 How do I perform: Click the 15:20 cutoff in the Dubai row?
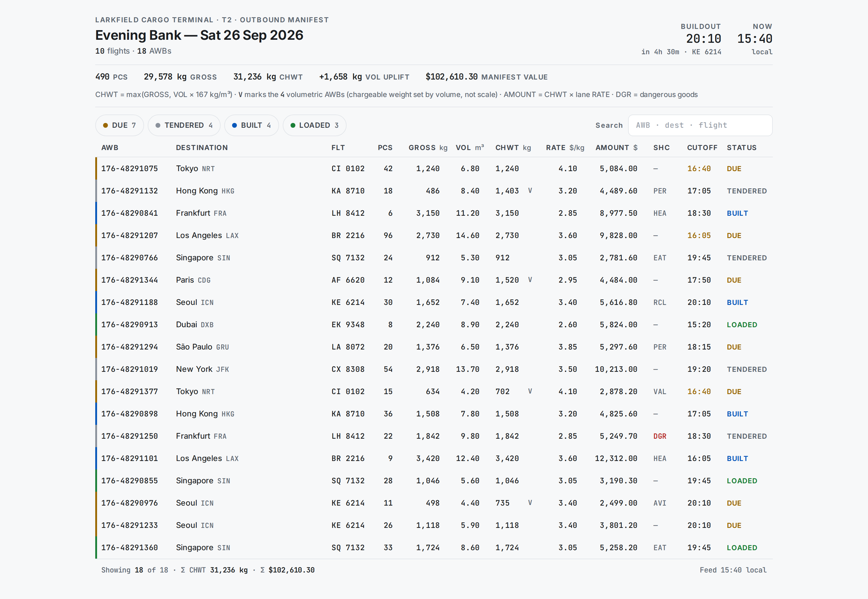point(699,325)
